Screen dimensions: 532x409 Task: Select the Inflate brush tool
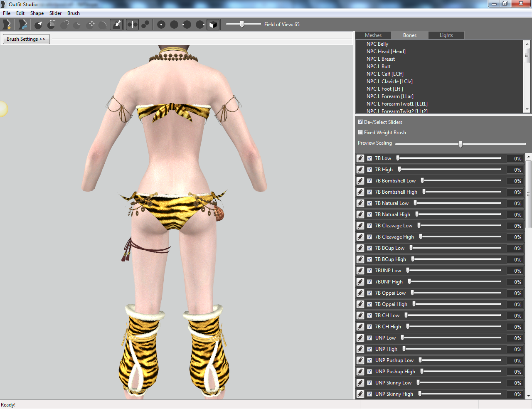[65, 25]
